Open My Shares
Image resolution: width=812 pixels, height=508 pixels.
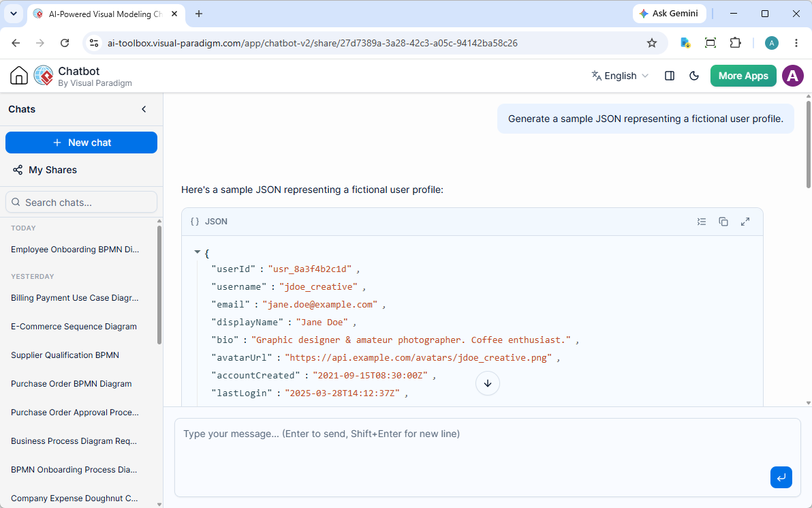click(45, 170)
